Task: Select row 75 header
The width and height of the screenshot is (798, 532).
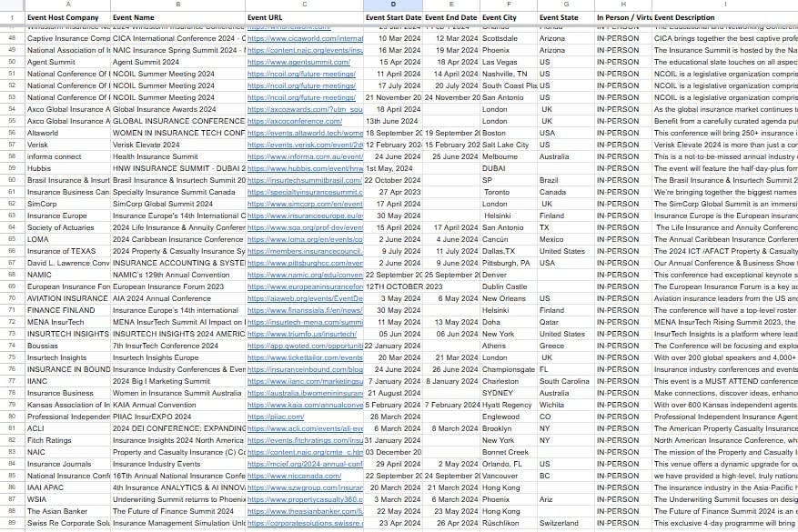Action: coord(12,357)
